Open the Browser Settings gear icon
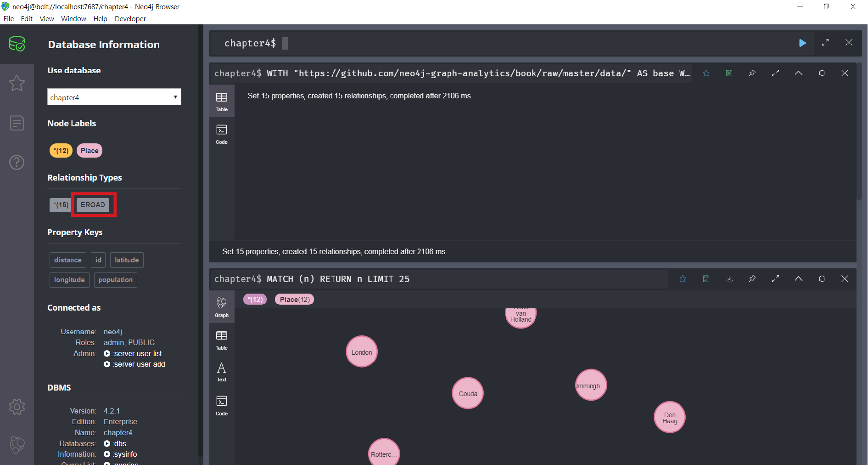The height and width of the screenshot is (465, 868). point(17,407)
